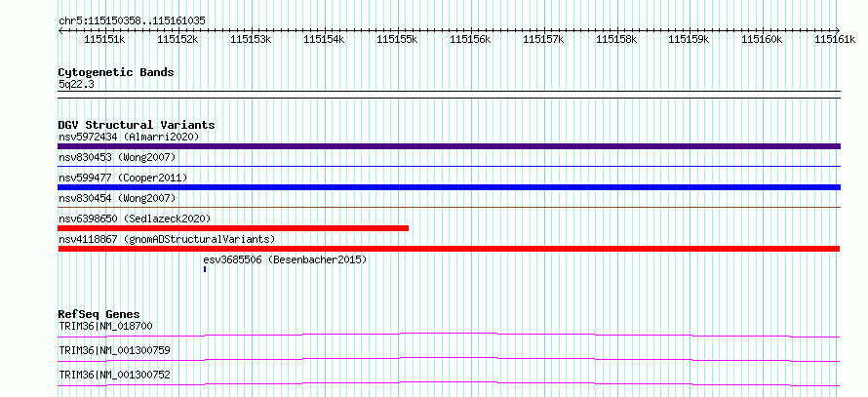
Task: Click the DGV Structural Variants track title
Action: tap(137, 125)
